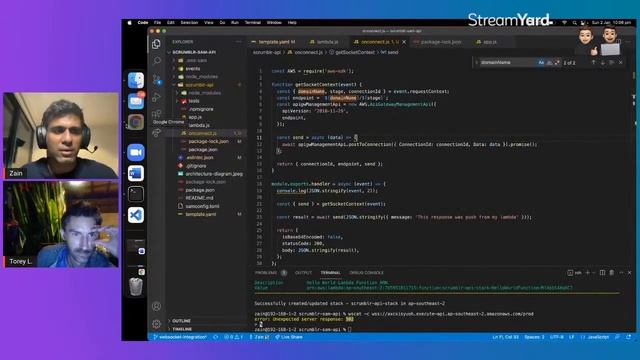Click the UTF-8 encoding indicator
640x360 pixels.
[557, 337]
